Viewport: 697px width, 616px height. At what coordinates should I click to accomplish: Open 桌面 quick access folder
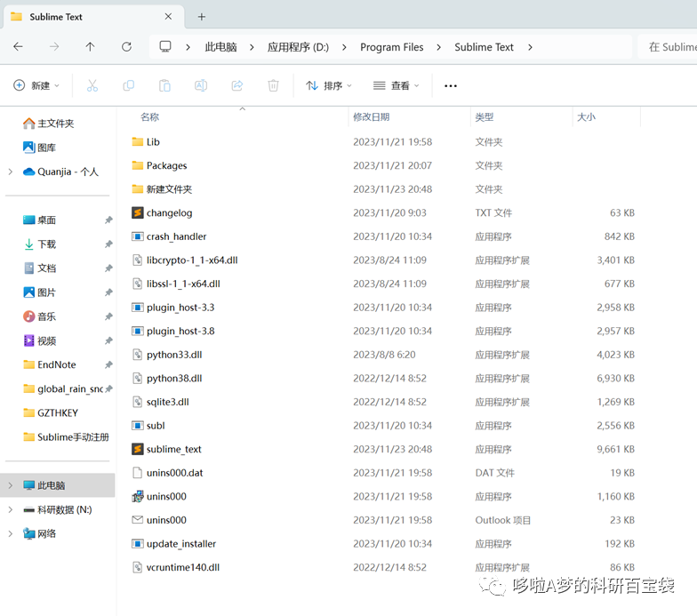(x=39, y=220)
